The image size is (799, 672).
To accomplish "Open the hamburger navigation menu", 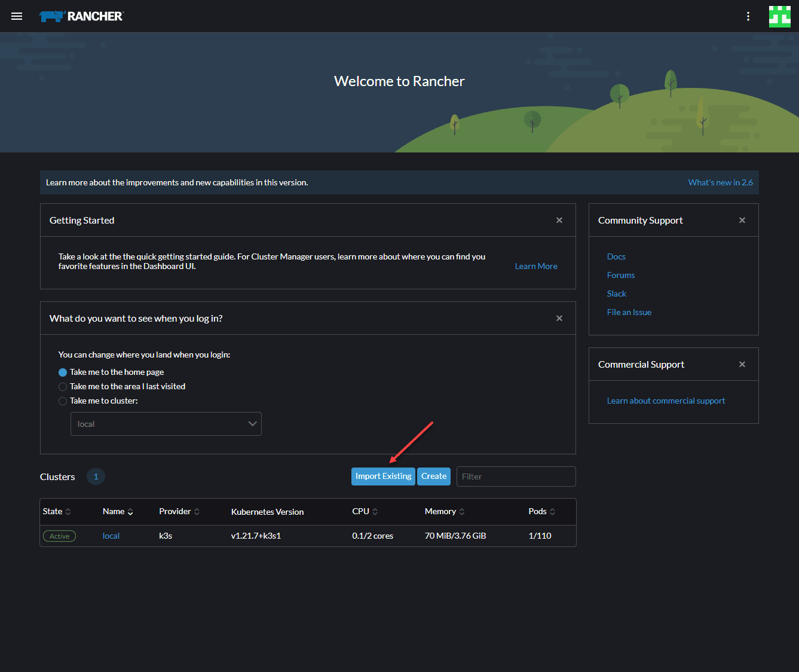I will pyautogui.click(x=17, y=16).
